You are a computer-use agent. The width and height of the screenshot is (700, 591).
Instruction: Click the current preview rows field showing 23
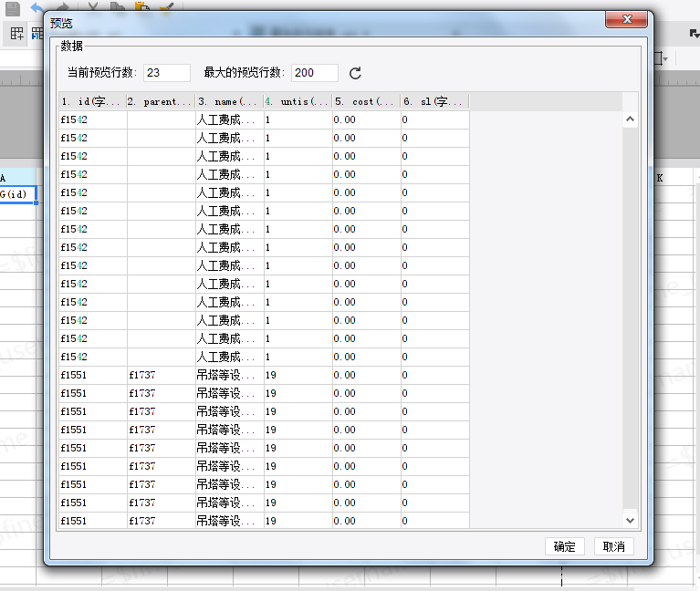point(167,73)
